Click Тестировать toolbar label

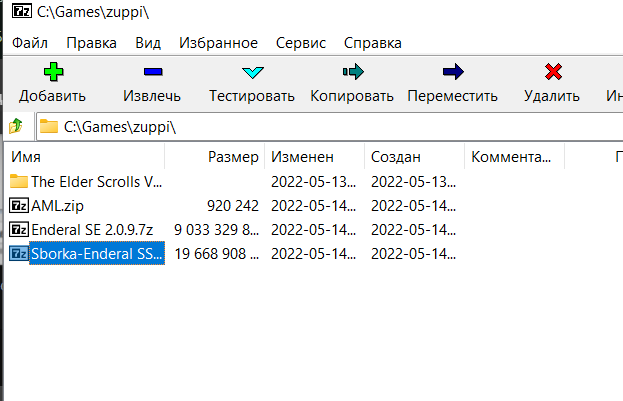tap(252, 96)
